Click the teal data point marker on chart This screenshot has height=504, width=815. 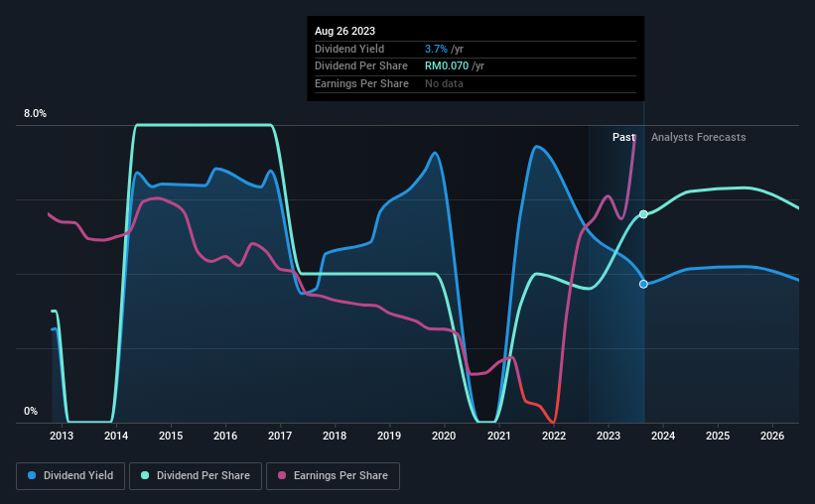[643, 214]
